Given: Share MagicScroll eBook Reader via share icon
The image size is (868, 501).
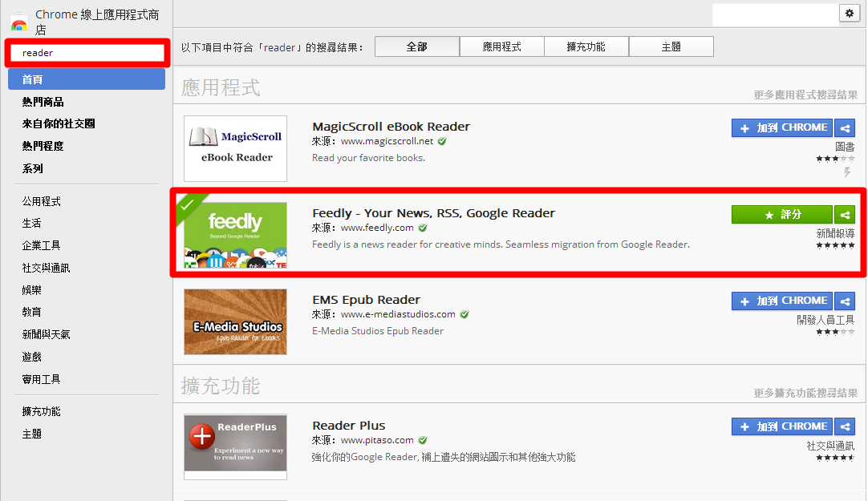Looking at the screenshot, I should 845,127.
